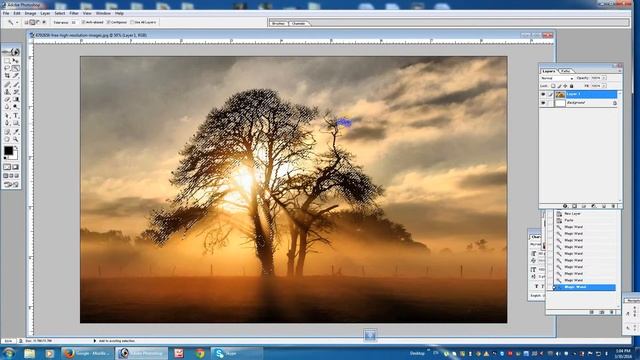Viewport: 640px width, 360px height.
Task: Select the Rectangular Marquee tool
Action: pos(7,60)
